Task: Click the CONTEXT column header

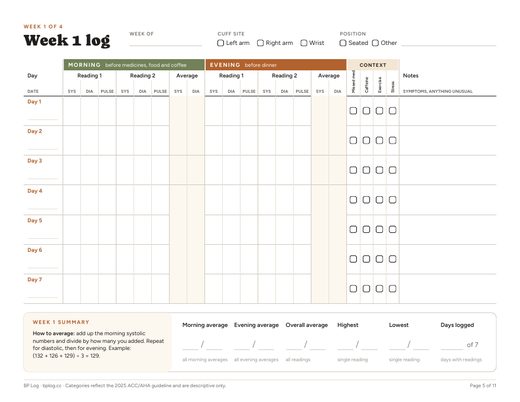Action: coord(373,65)
